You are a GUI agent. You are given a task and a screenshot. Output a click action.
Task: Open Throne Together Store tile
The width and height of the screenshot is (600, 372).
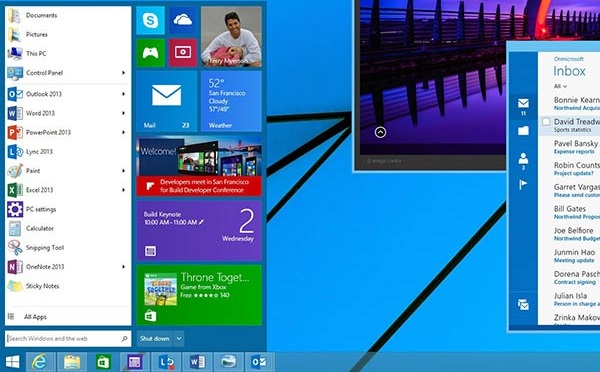(199, 295)
